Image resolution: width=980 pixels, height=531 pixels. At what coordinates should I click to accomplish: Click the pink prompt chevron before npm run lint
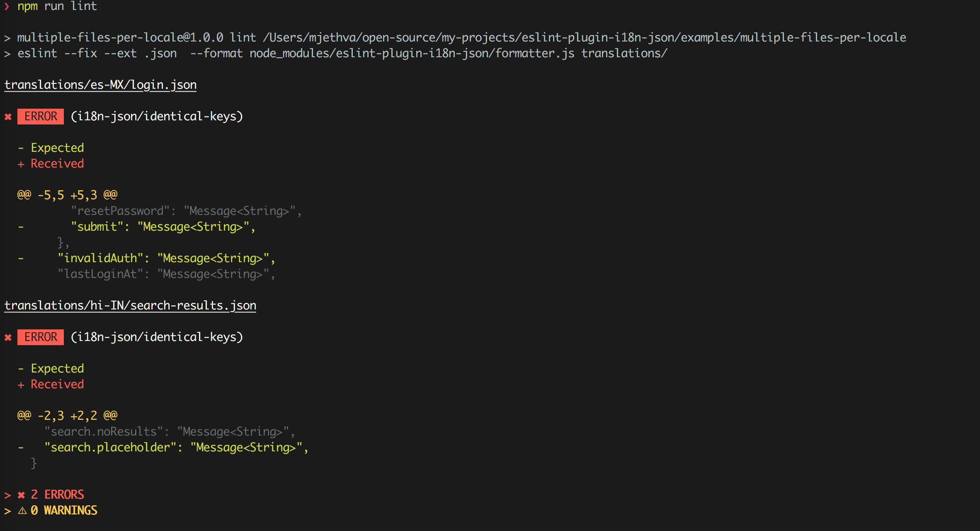(x=7, y=6)
